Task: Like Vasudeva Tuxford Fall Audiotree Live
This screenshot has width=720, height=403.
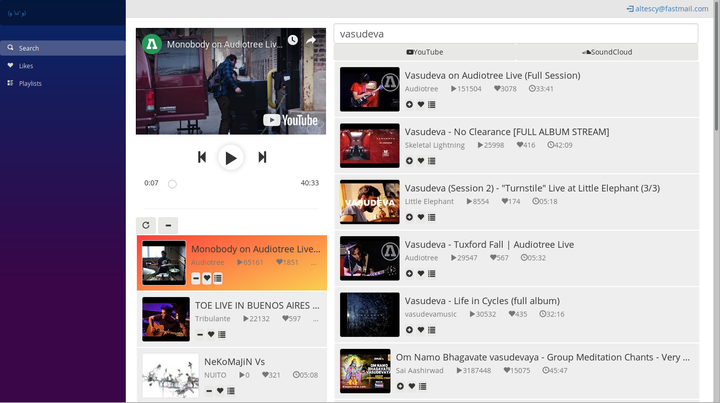Action: pyautogui.click(x=421, y=274)
